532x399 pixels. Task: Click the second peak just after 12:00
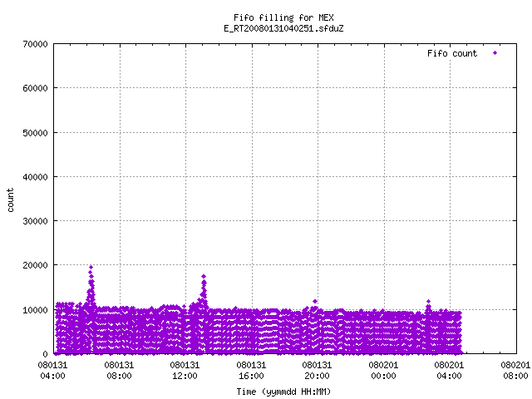[204, 277]
